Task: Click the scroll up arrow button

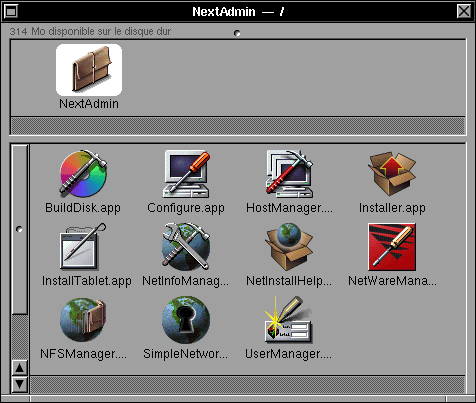Action: [x=20, y=368]
